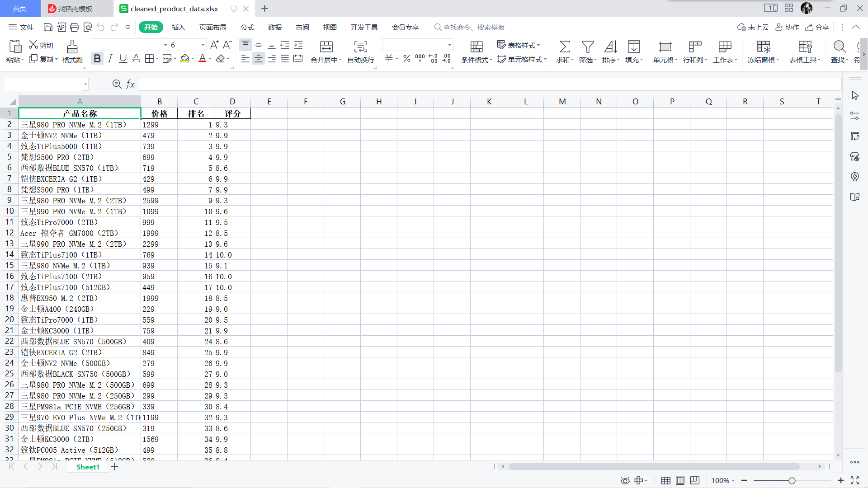The width and height of the screenshot is (868, 488).
Task: Click the Conditional Formatting (条件格式) icon
Action: pyautogui.click(x=476, y=47)
